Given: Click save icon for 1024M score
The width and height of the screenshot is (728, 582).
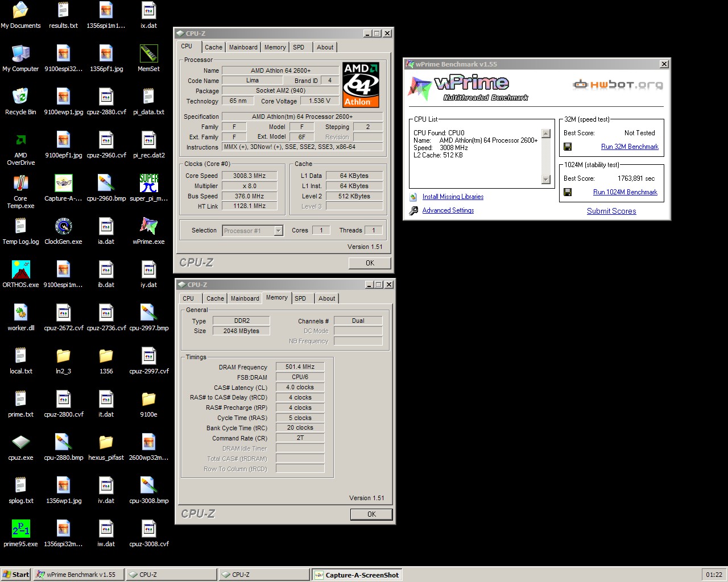Looking at the screenshot, I should (x=568, y=192).
